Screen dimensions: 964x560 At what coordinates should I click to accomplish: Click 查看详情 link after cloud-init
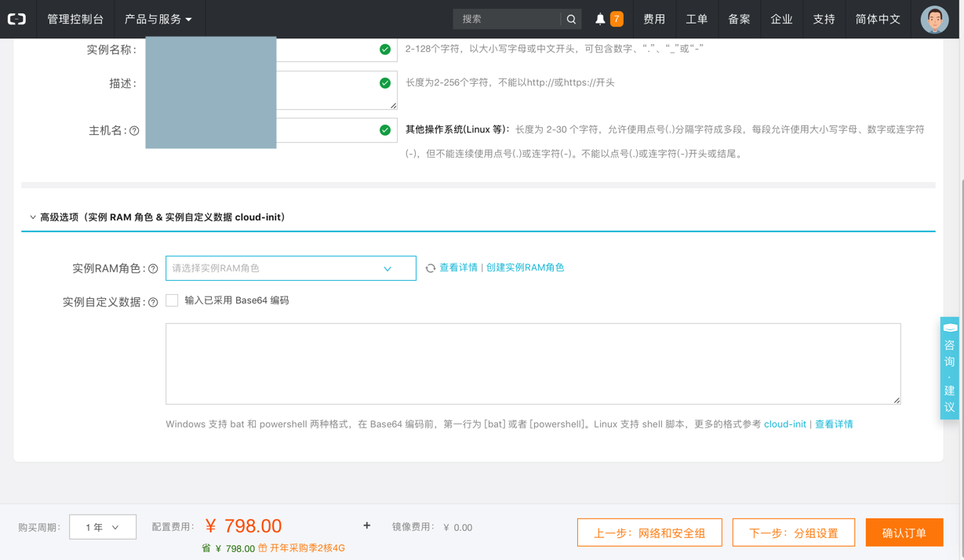click(834, 424)
